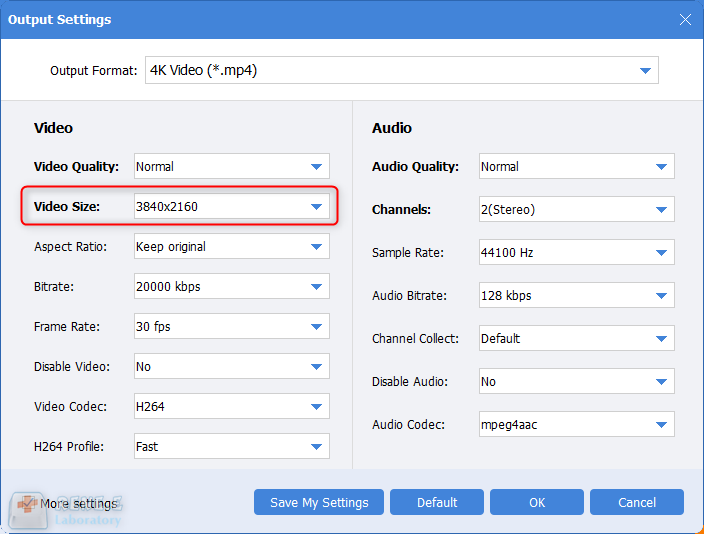Expand the Audio Codec mpeg4aac dropdown
The width and height of the screenshot is (704, 534).
576,424
